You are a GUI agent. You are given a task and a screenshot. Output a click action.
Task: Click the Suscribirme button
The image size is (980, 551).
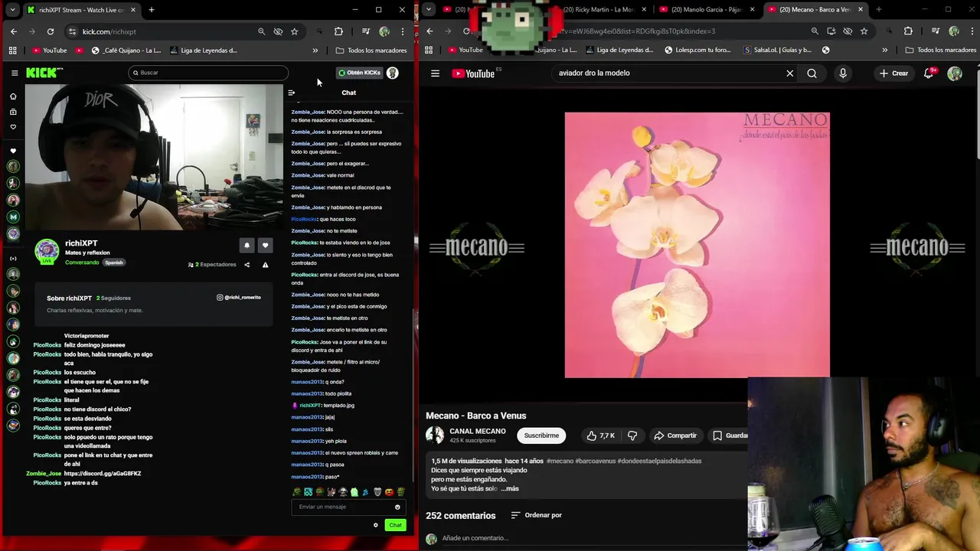(x=541, y=435)
